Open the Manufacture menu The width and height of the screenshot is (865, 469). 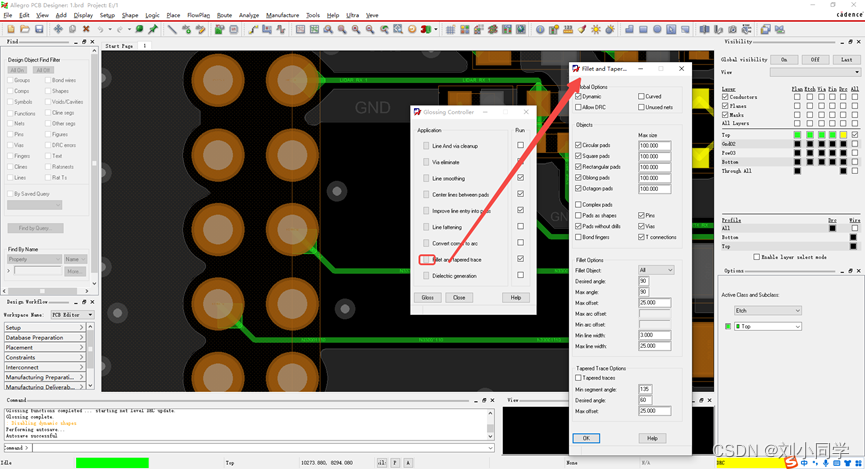coord(282,16)
